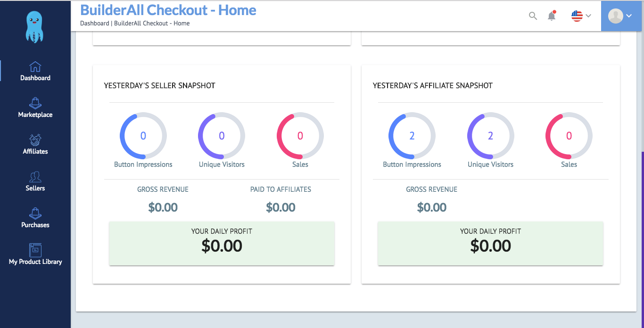This screenshot has width=644, height=328.
Task: Expand the US flag language dropdown
Action: 581,16
